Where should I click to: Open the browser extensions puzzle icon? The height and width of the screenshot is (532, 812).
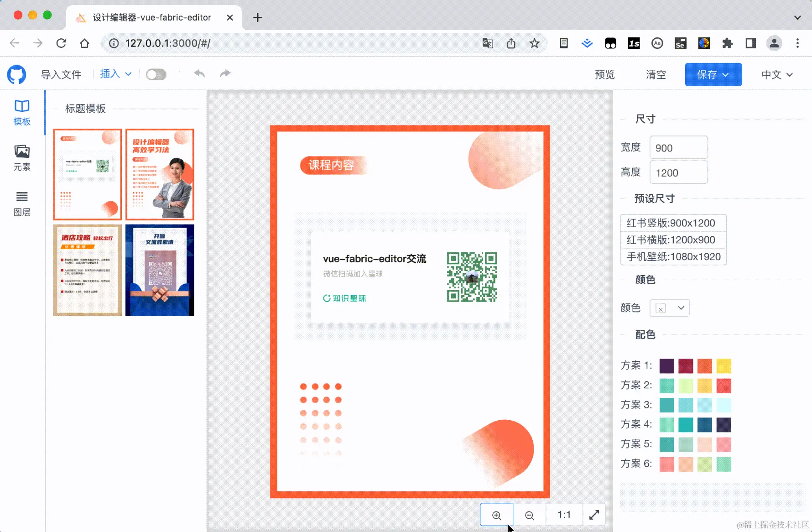pyautogui.click(x=728, y=43)
